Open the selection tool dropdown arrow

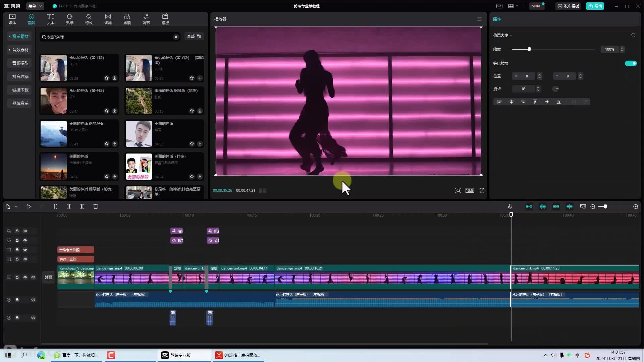16,207
